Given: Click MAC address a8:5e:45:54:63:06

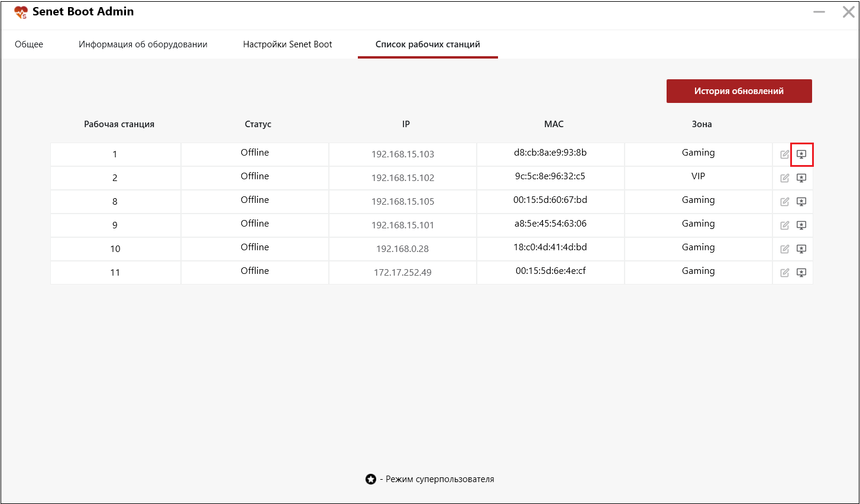Looking at the screenshot, I should pos(551,224).
